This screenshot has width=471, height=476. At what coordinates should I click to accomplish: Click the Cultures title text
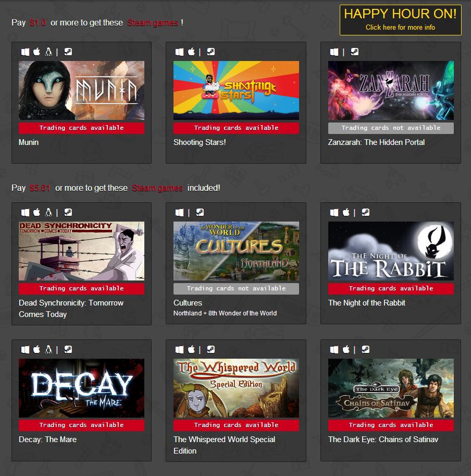[x=188, y=303]
